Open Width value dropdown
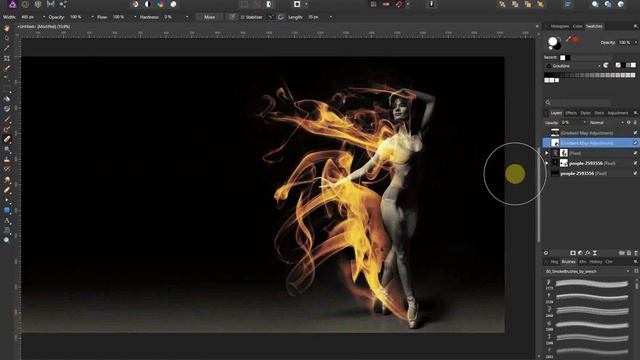Image resolution: width=640 pixels, height=360 pixels. [44, 17]
